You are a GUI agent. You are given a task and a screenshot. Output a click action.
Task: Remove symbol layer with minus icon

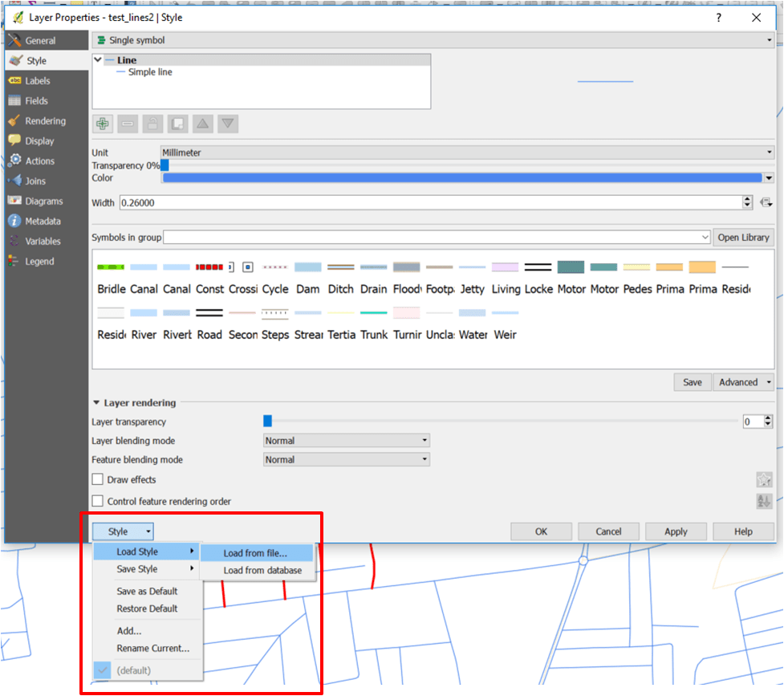point(128,124)
